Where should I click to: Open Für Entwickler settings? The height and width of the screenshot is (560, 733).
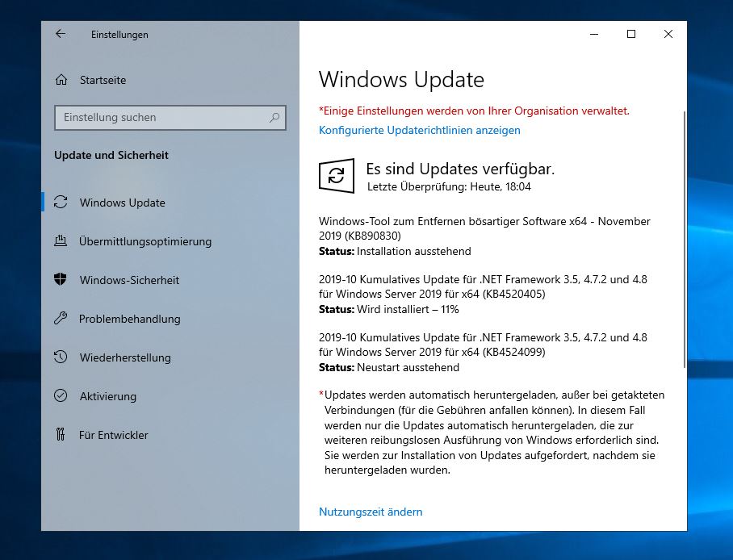coord(114,435)
